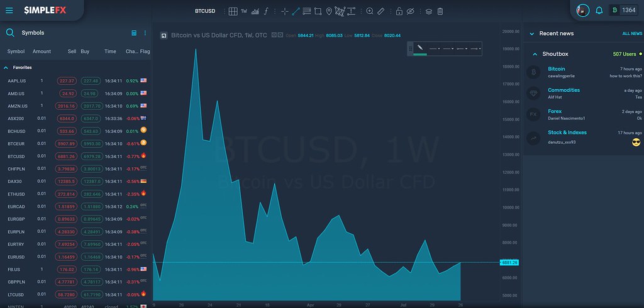The height and width of the screenshot is (308, 644).
Task: Select the location pin marker tool
Action: (x=328, y=11)
